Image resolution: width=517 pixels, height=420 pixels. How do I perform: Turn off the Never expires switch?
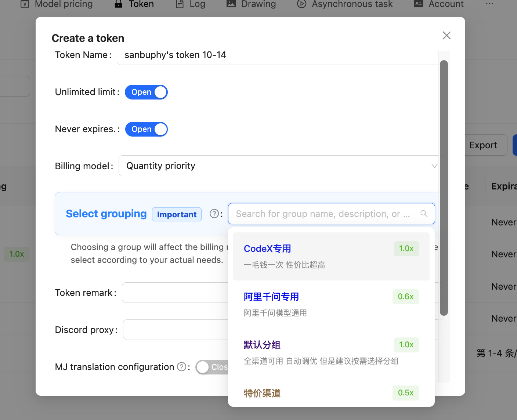pos(146,129)
